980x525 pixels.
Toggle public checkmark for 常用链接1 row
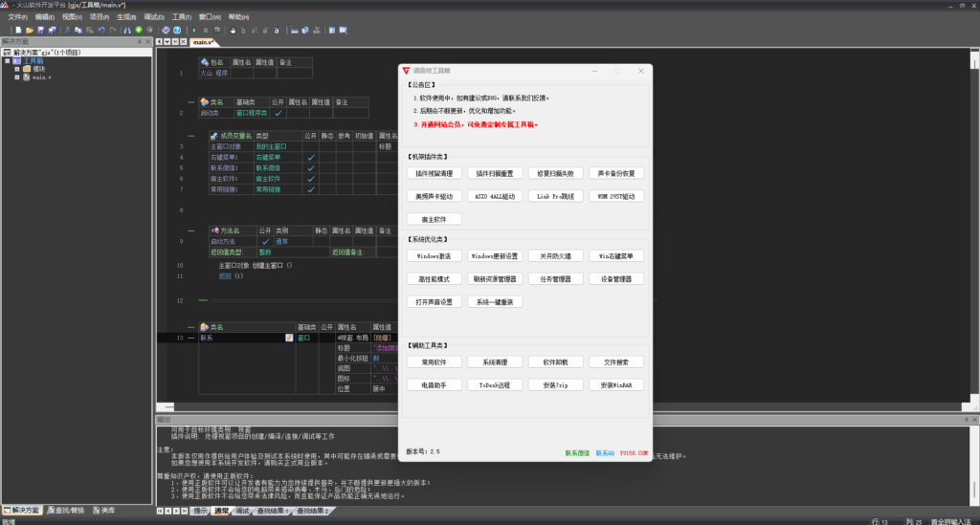click(311, 188)
